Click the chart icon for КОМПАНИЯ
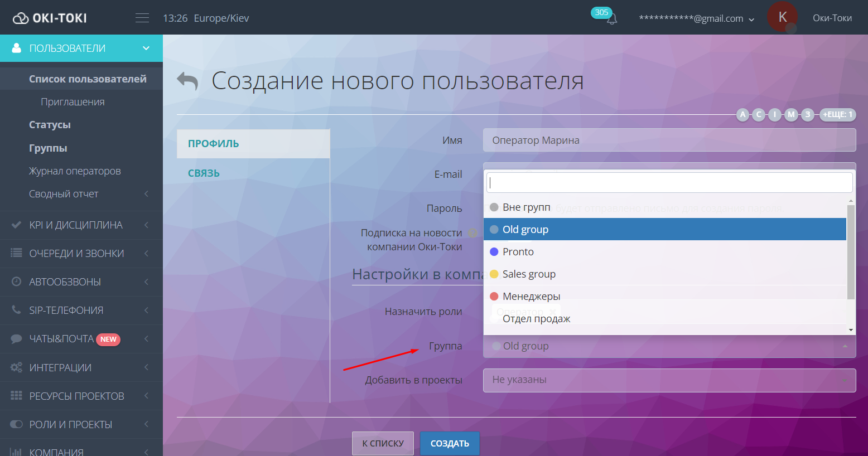 [x=16, y=452]
